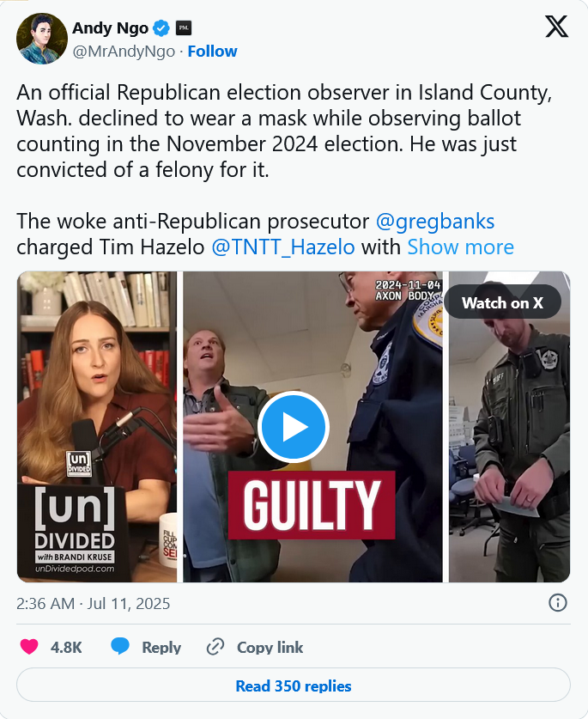
Task: Open the @TNTT_Hazelo mention
Action: tap(283, 247)
